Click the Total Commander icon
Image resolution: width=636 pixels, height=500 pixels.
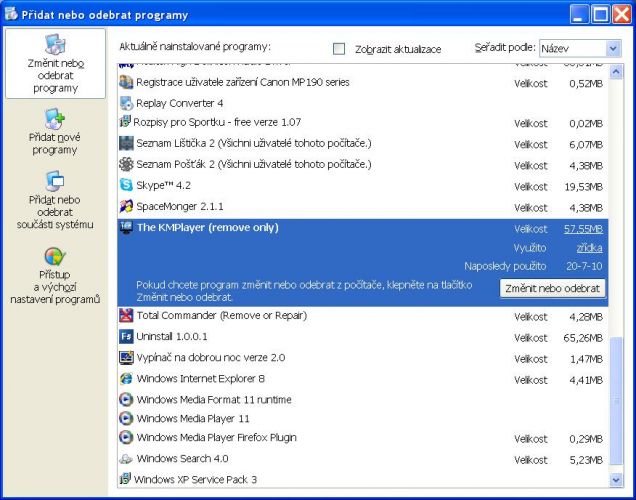click(126, 315)
